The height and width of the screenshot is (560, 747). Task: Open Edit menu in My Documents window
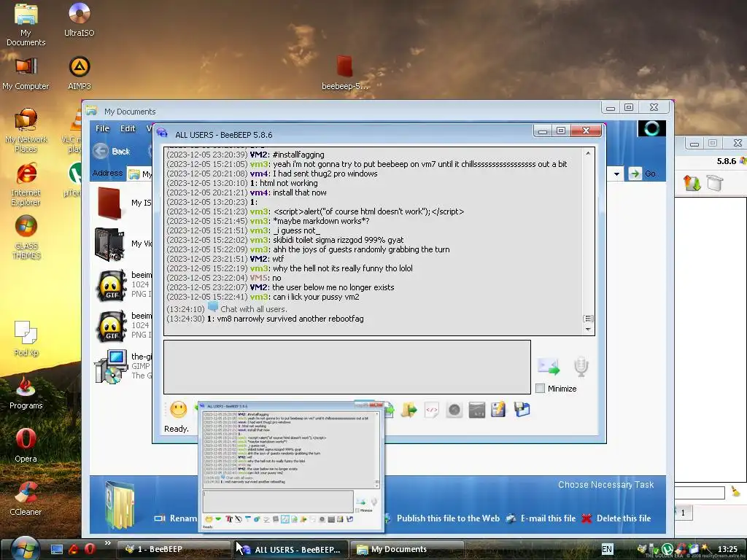point(127,128)
